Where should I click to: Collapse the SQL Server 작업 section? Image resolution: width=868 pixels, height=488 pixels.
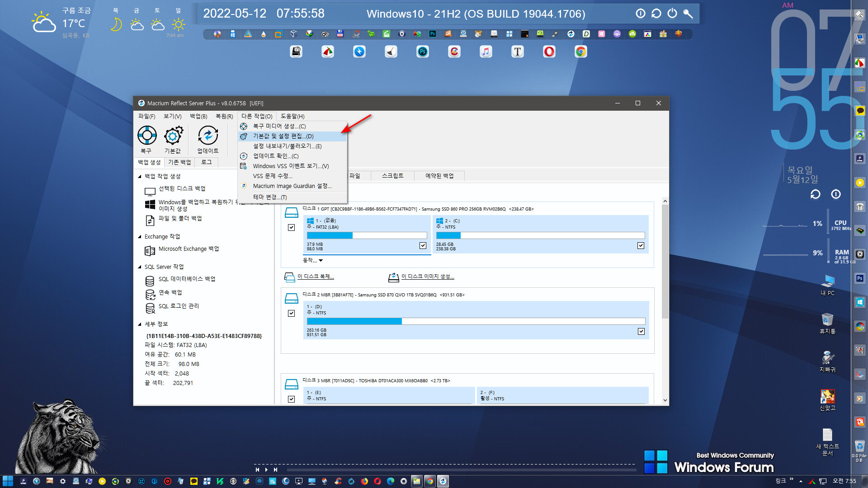coord(140,267)
